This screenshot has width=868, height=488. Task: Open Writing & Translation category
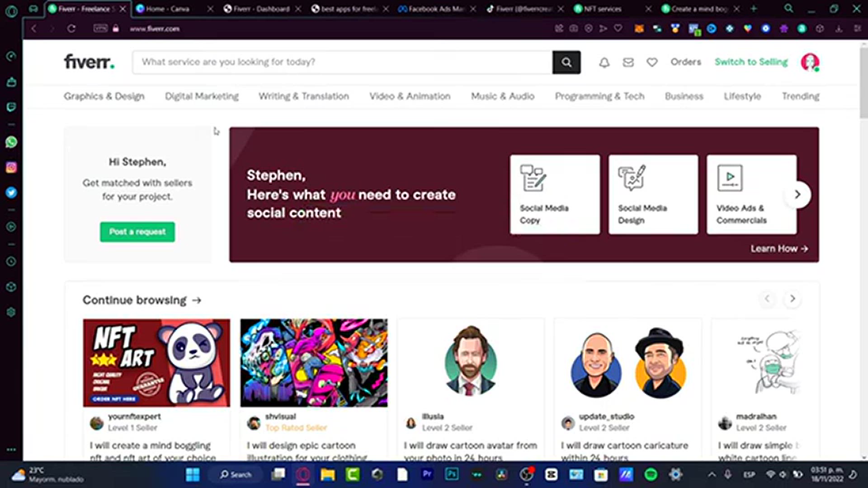(x=304, y=96)
